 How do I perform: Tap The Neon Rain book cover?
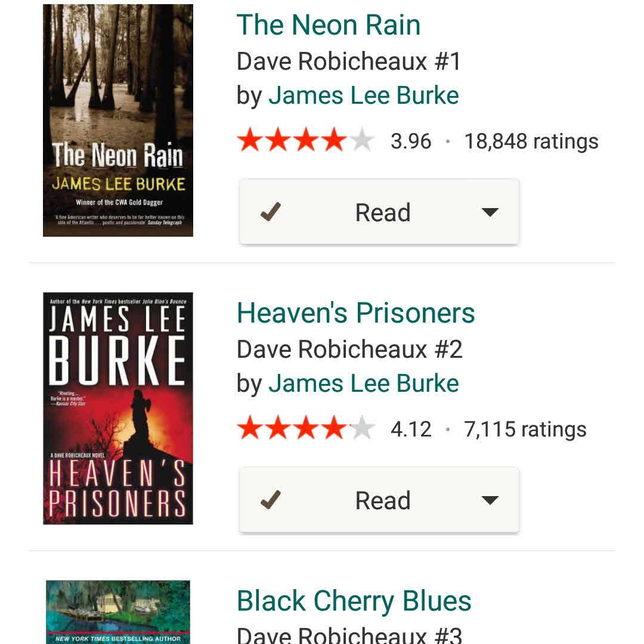pos(118,120)
